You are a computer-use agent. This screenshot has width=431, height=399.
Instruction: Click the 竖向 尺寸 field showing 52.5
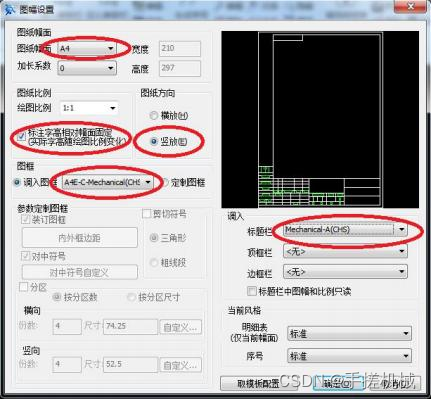click(x=130, y=364)
